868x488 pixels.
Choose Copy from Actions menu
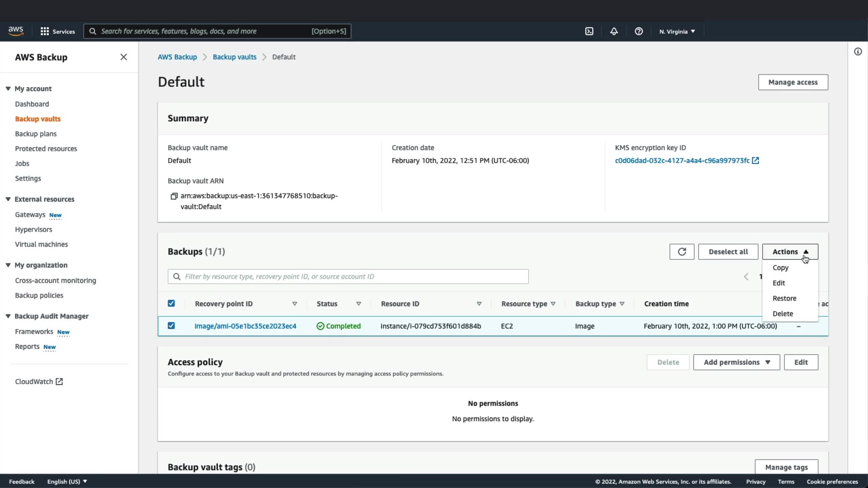tap(780, 267)
